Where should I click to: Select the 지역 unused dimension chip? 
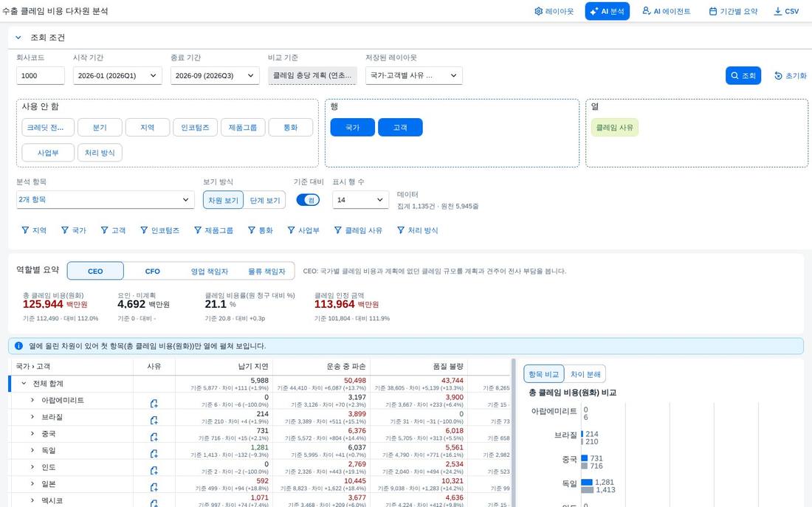tap(148, 128)
